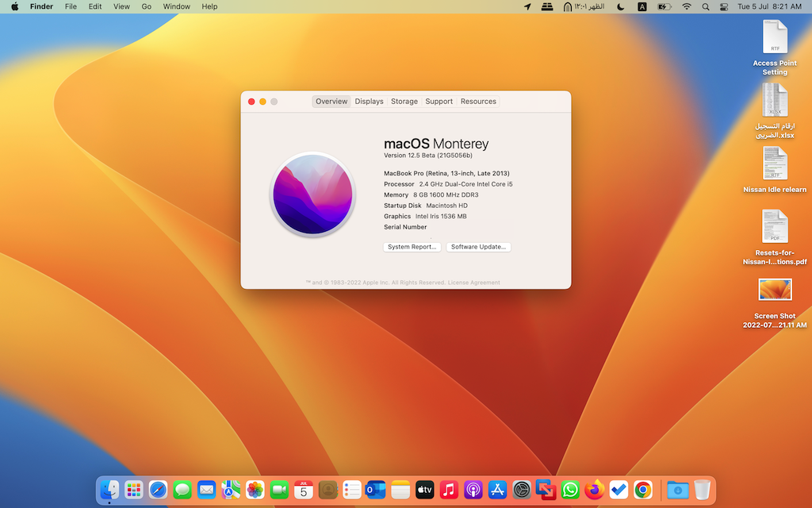Screen dimensions: 812x508
Task: Switch to the Storage tab
Action: tap(404, 102)
